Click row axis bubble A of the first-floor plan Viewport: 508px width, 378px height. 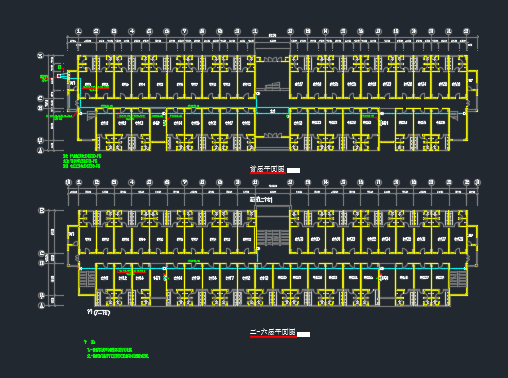[41, 151]
